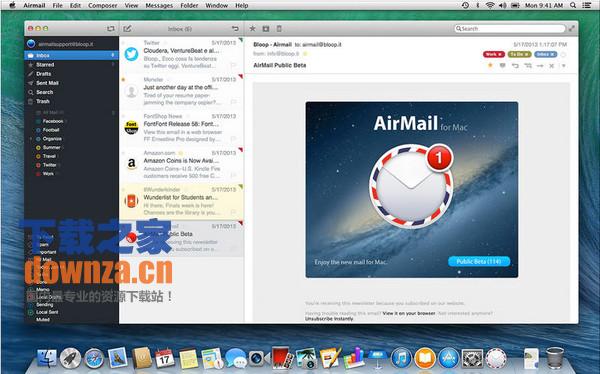Click the Airmail envelope icon in the Dock
The image size is (600, 374).
pyautogui.click(x=496, y=358)
